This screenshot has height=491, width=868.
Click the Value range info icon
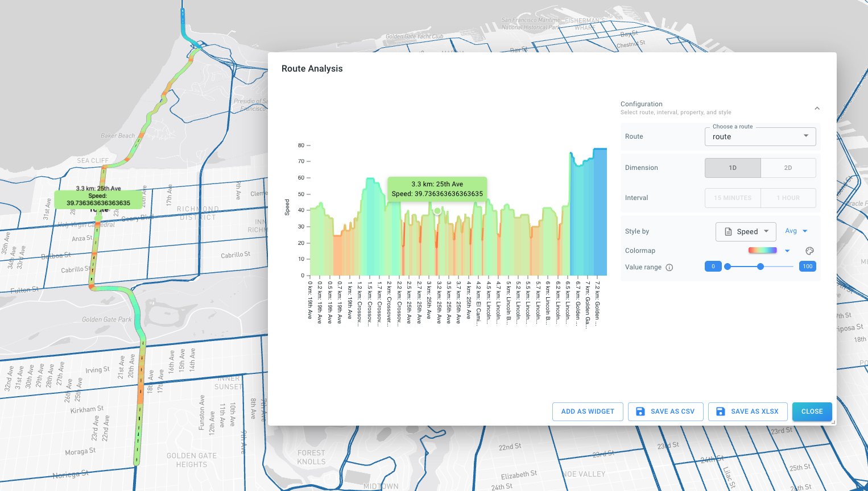tap(669, 267)
